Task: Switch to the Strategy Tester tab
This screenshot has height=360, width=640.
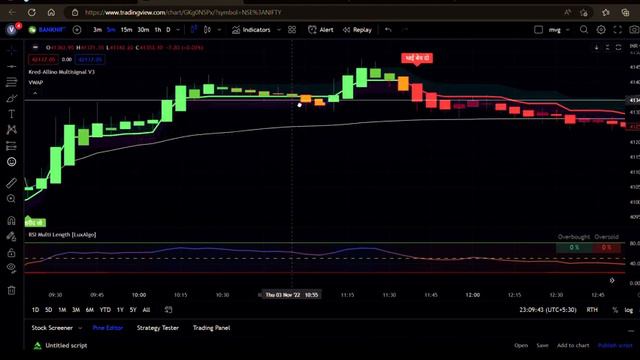Action: 158,328
